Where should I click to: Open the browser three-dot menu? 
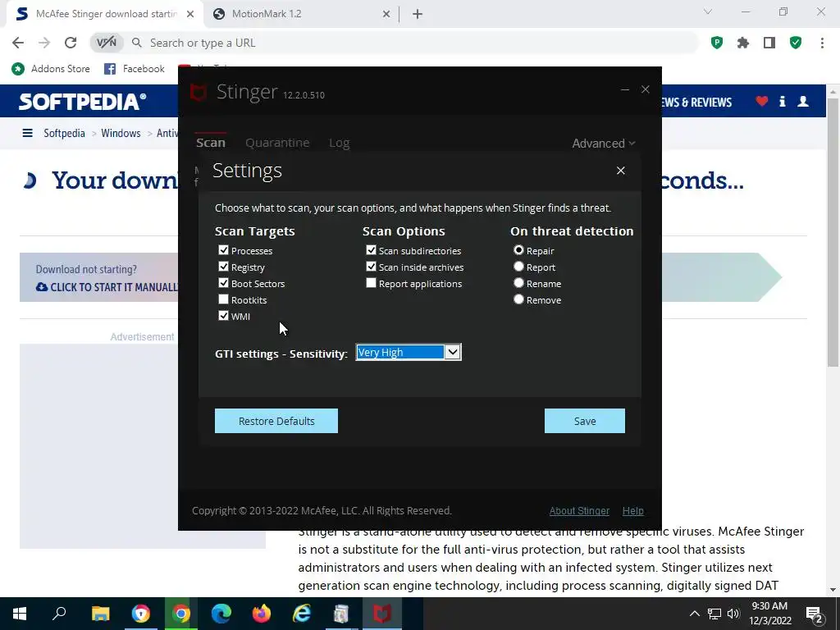point(822,43)
